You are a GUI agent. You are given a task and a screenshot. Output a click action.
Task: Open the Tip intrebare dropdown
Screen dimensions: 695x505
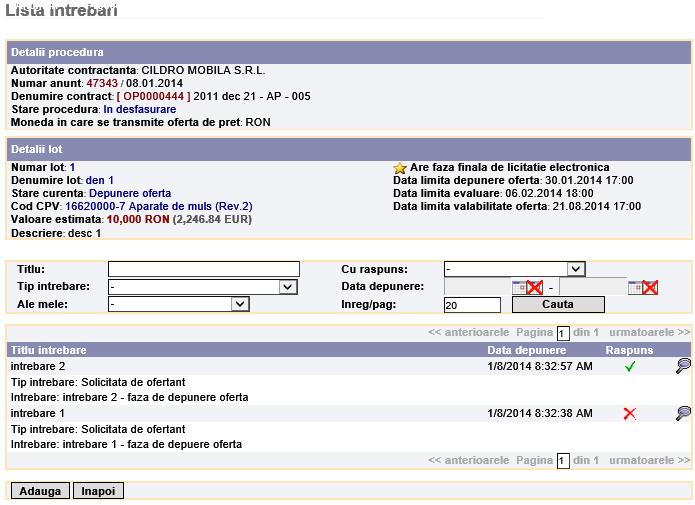point(203,287)
